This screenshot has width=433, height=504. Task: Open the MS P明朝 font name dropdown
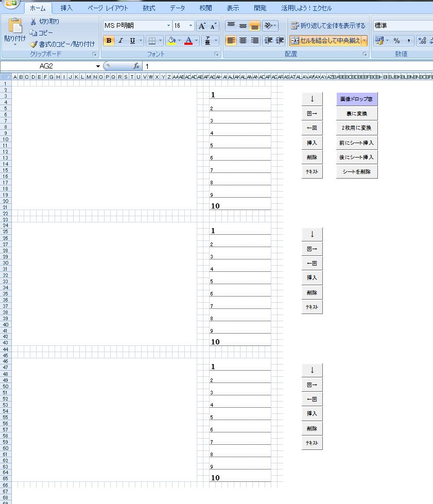coord(168,26)
